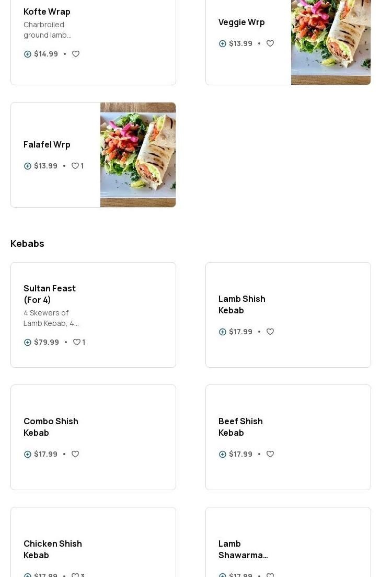Screen dimensions: 392x577
Task: Heart the Combo Shish Kebab item
Action: pyautogui.click(x=75, y=454)
